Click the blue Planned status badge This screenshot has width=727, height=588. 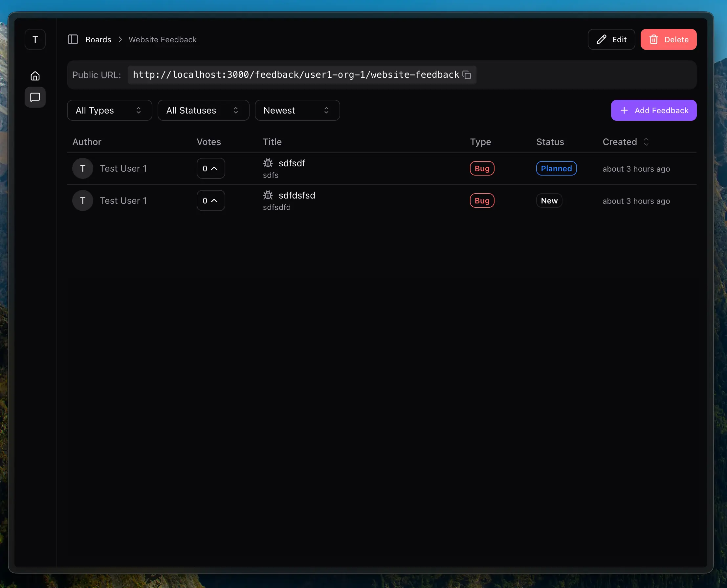coord(556,168)
